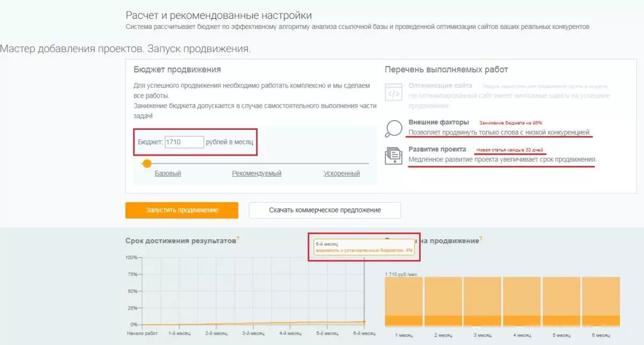This screenshot has height=345, width=644.
Task: Click the magnifier icon for external factors
Action: (394, 128)
